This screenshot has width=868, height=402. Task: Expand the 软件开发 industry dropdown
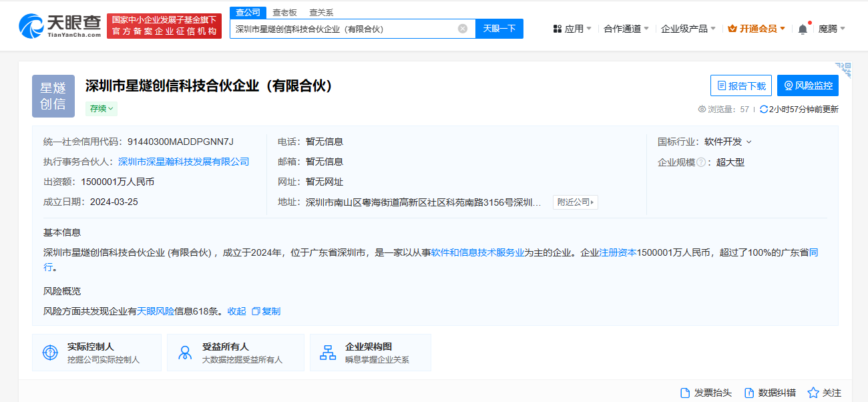click(748, 142)
